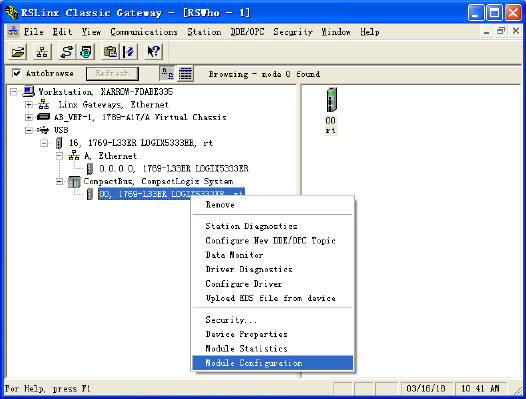Select Linx Gateways, Ethernet tree row

pos(113,105)
